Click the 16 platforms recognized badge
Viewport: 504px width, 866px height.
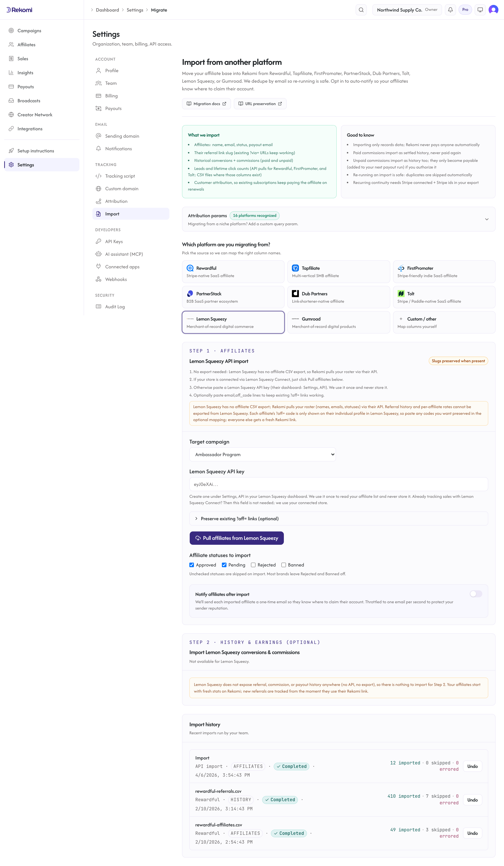tap(254, 215)
